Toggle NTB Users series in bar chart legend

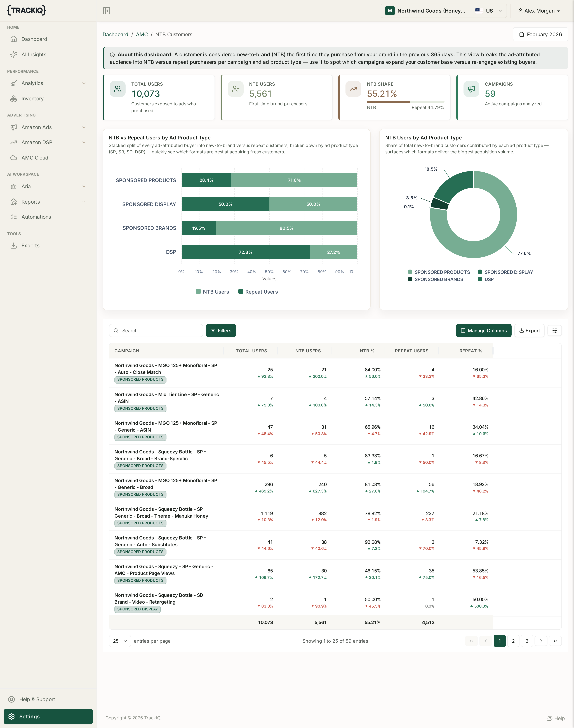212,291
